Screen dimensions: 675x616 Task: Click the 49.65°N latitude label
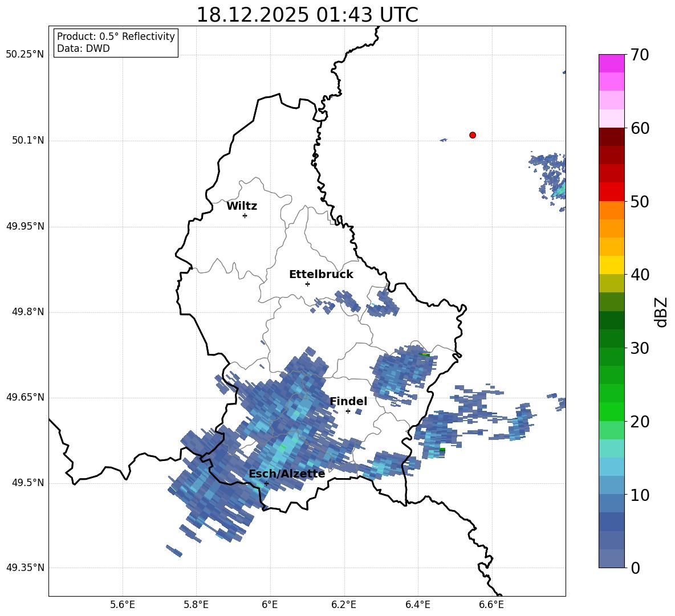(x=25, y=397)
